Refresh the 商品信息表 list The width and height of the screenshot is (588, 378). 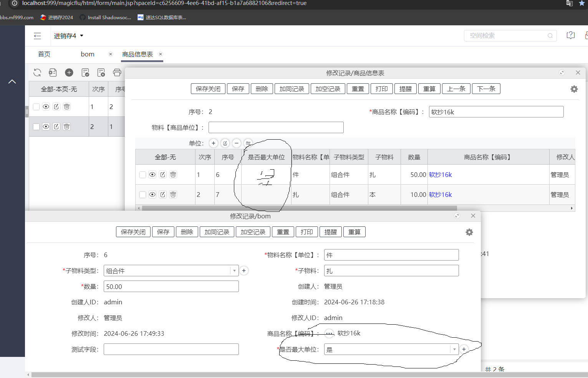37,73
